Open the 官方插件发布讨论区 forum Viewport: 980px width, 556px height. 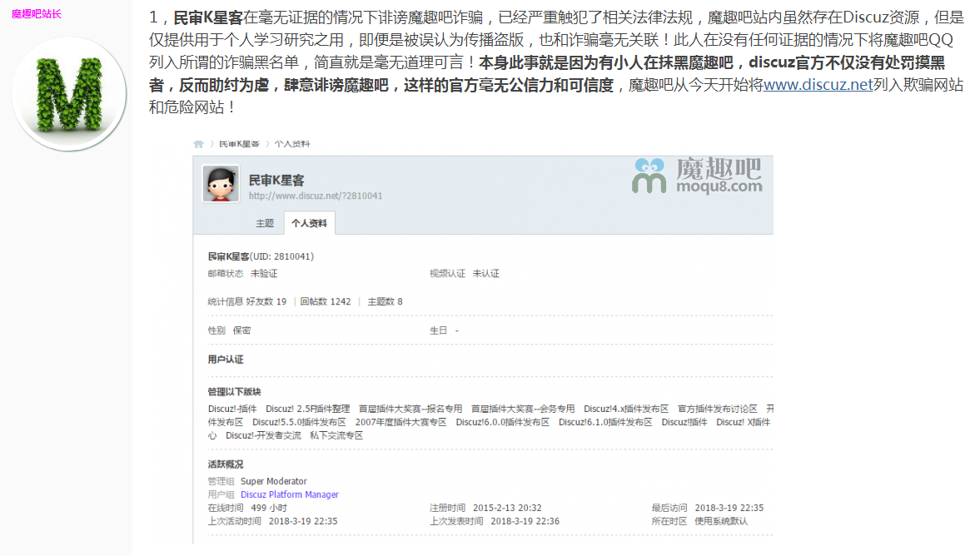pos(718,409)
